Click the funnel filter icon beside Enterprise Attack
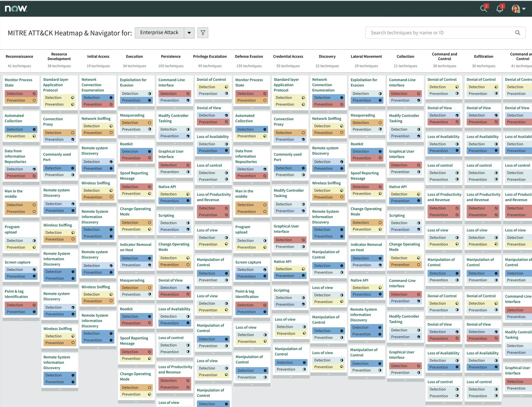 203,33
